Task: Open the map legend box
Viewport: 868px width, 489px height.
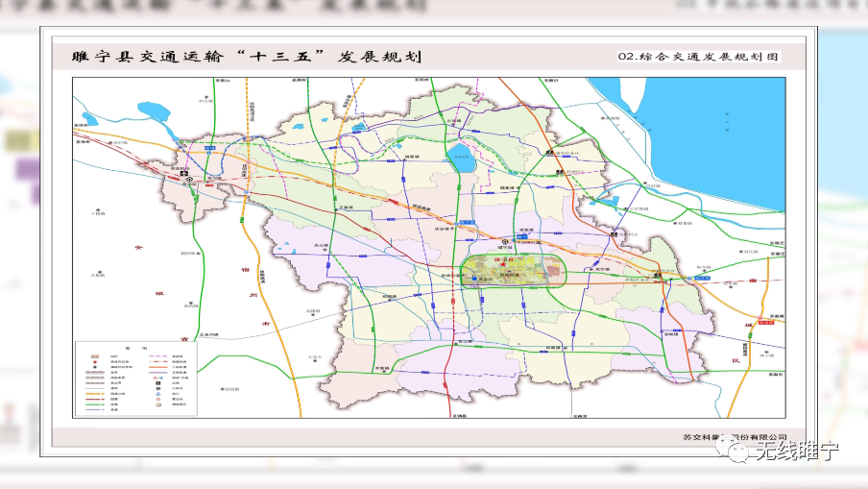Action: pyautogui.click(x=135, y=378)
